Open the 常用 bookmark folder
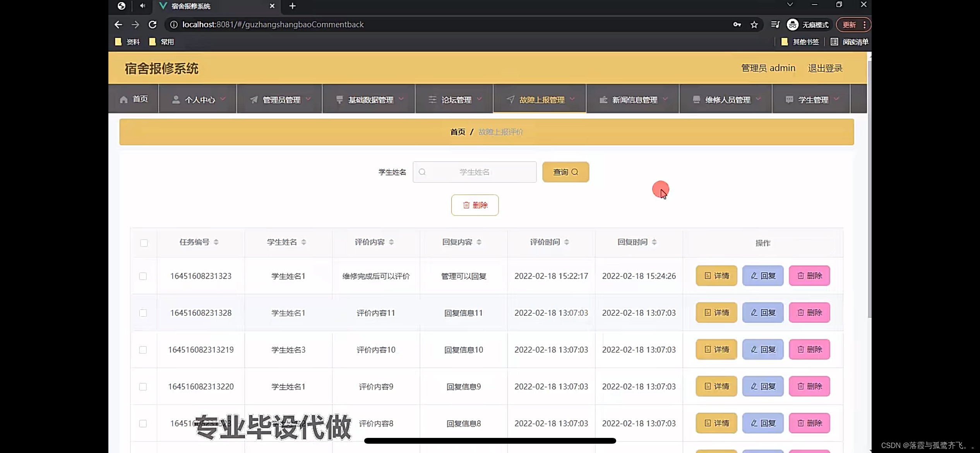Viewport: 980px width, 453px height. (161, 42)
